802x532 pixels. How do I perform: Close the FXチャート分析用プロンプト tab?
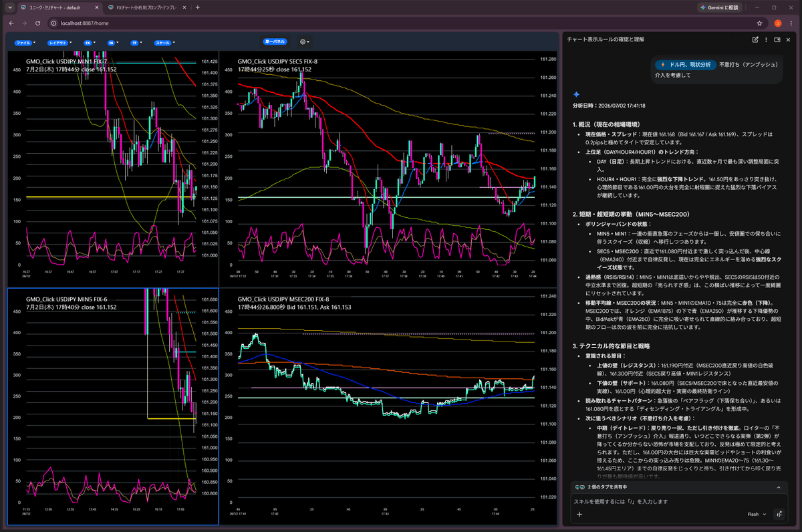[x=184, y=7]
